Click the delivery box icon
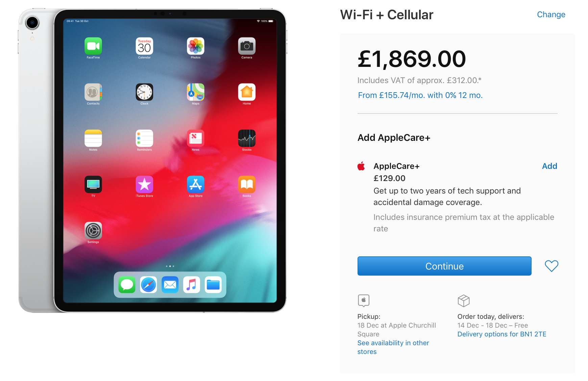 click(x=464, y=300)
